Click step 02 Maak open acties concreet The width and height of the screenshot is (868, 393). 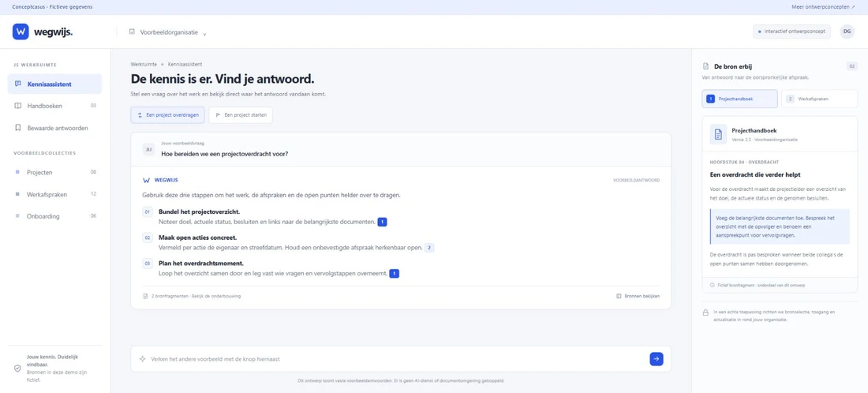pyautogui.click(x=197, y=238)
